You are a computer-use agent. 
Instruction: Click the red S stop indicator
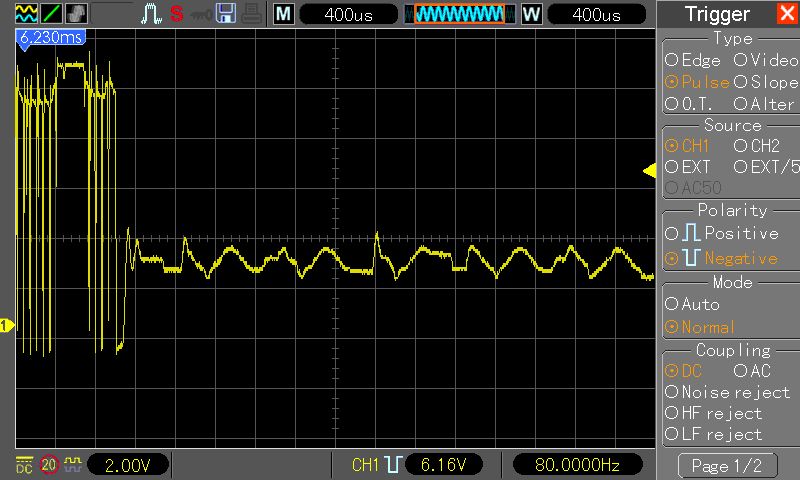point(177,14)
